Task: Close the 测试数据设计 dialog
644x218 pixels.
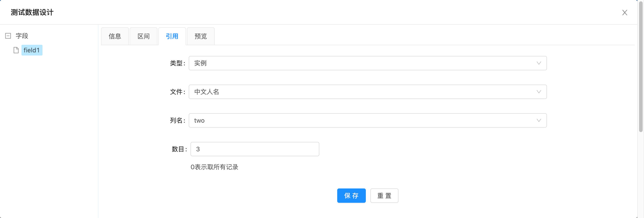Action: point(625,13)
